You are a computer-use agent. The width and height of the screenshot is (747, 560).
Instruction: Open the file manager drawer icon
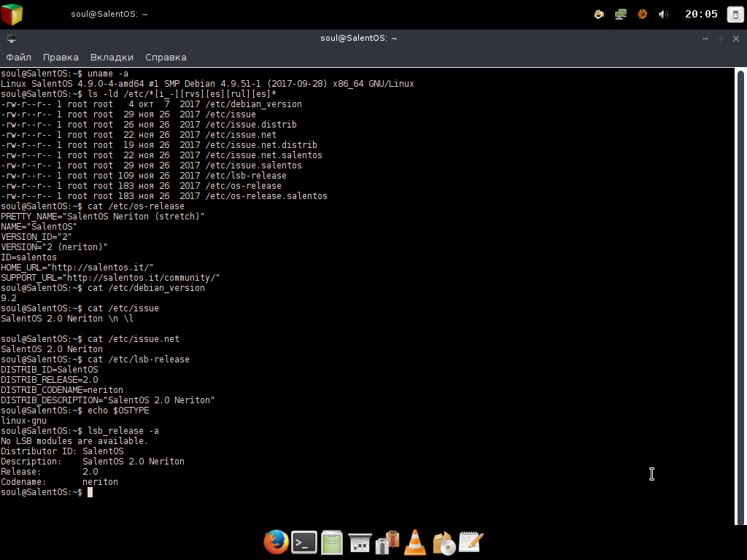(332, 542)
